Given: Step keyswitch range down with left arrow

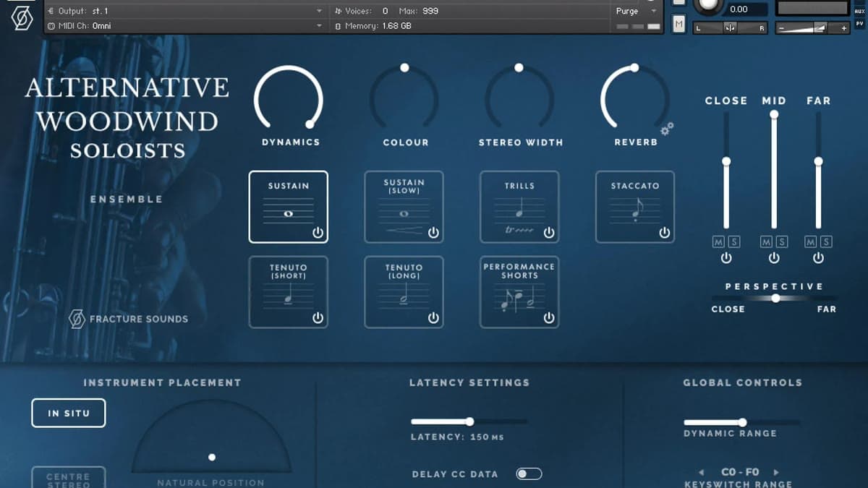Looking at the screenshot, I should tap(701, 472).
